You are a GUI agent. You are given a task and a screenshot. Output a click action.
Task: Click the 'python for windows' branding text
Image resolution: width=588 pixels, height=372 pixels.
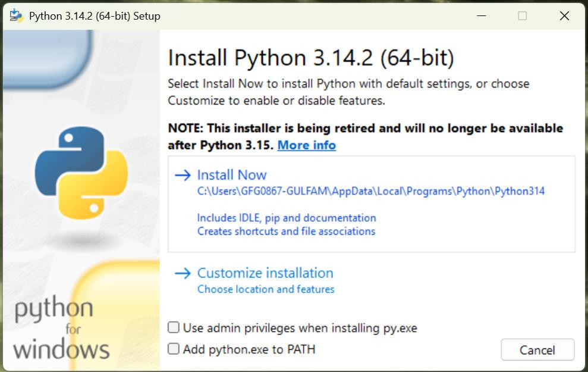(61, 329)
